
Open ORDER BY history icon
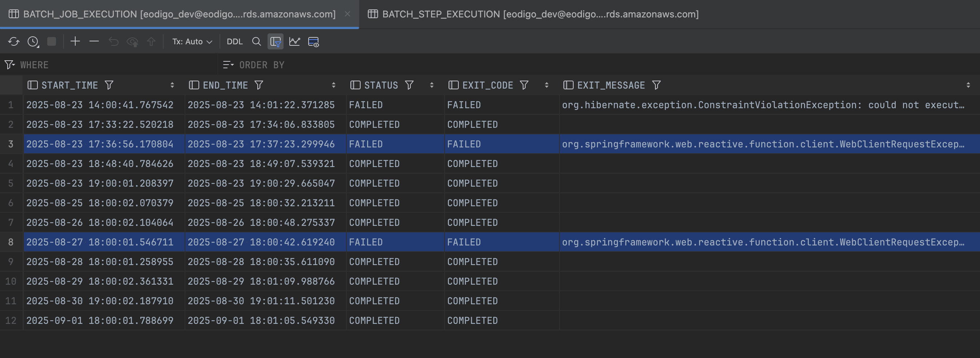[228, 65]
